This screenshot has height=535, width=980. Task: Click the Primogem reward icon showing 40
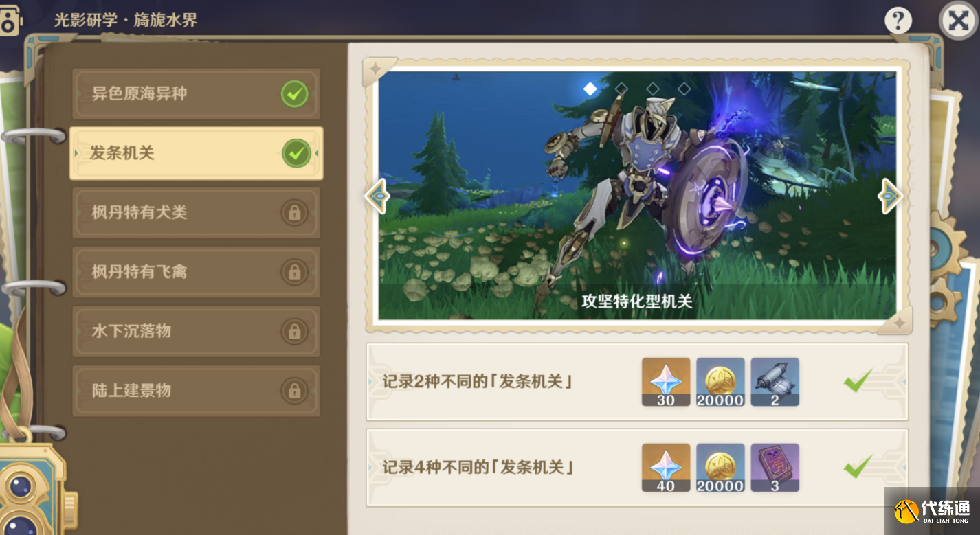tap(666, 468)
